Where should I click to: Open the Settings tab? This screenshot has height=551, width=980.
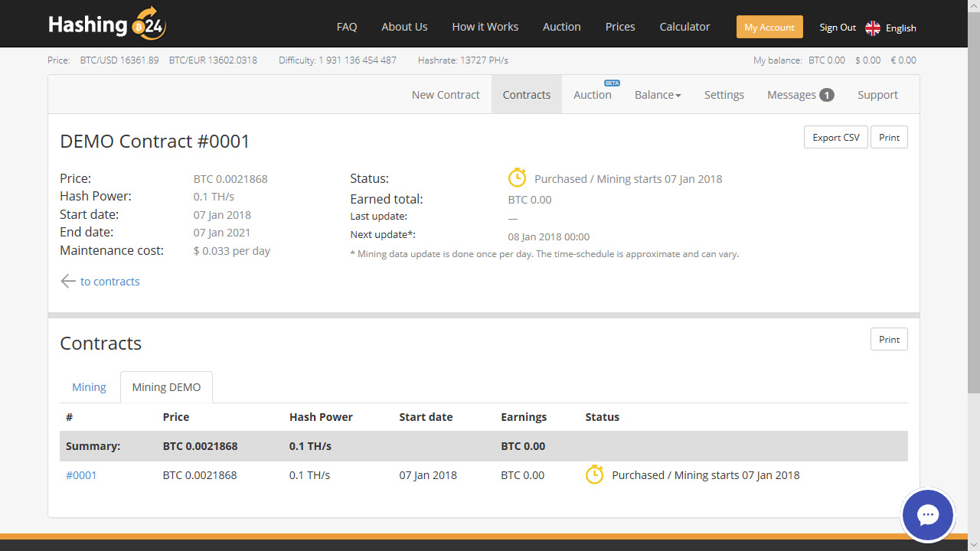coord(724,95)
